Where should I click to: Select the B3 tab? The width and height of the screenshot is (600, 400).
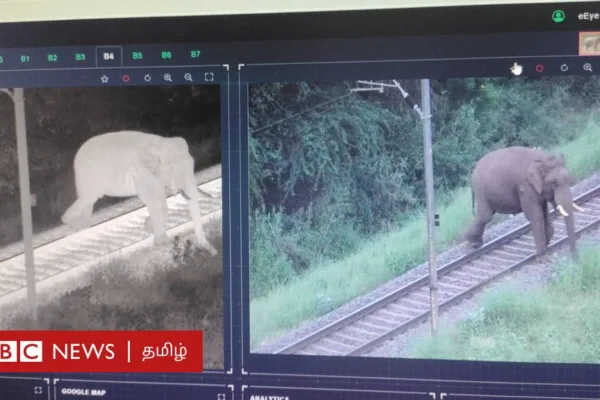point(80,57)
